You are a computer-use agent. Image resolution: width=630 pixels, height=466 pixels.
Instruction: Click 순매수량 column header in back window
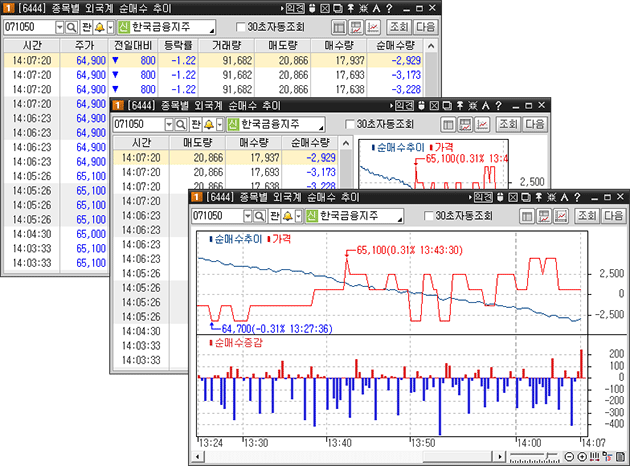[x=395, y=45]
